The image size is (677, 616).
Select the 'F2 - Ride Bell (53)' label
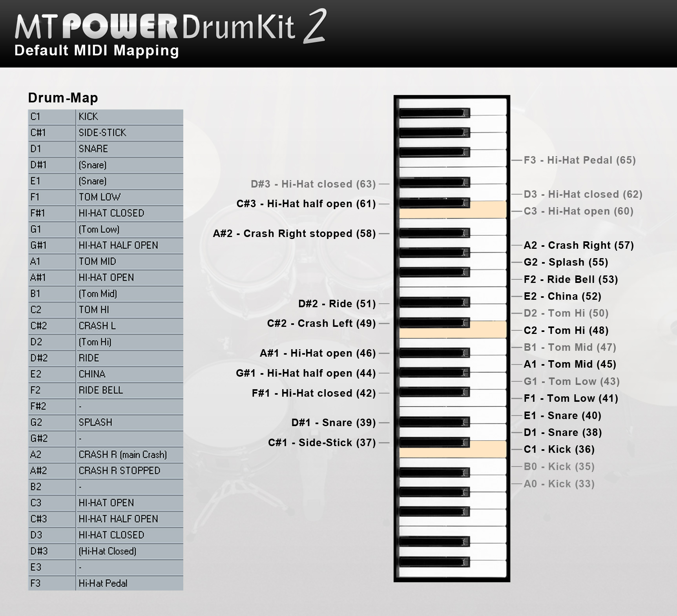tap(571, 279)
